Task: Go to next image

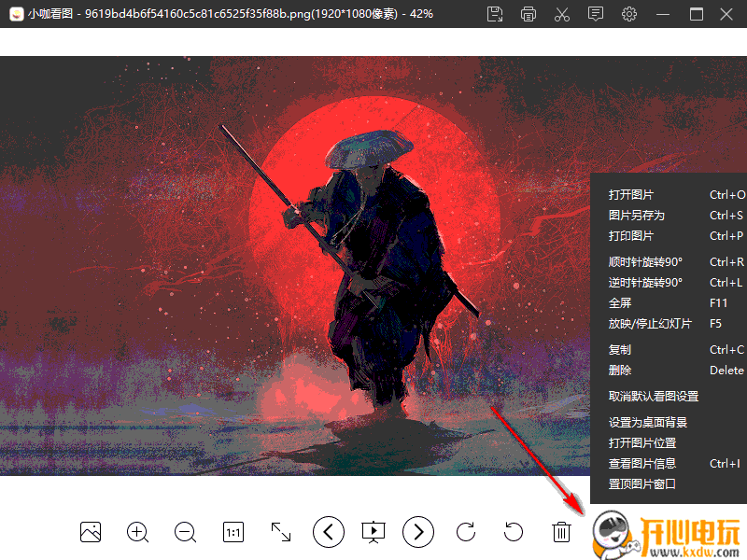Action: coord(418,532)
